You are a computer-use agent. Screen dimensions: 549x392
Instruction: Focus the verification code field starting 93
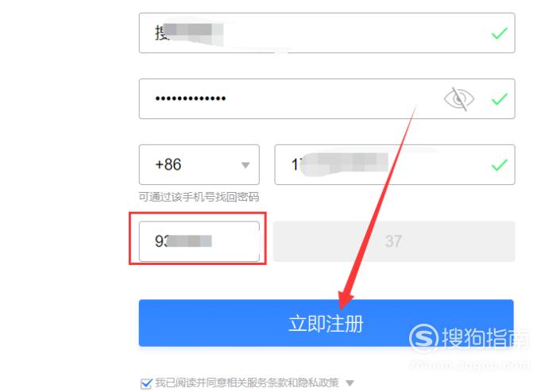(x=199, y=241)
